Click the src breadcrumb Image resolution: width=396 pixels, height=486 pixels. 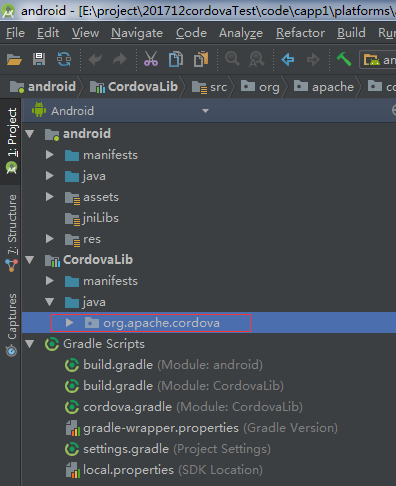210,87
